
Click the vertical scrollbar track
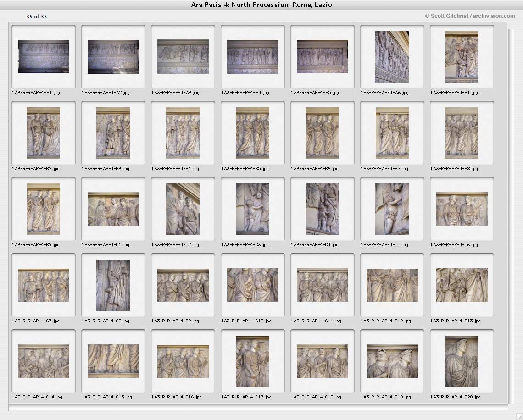pyautogui.click(x=511, y=217)
